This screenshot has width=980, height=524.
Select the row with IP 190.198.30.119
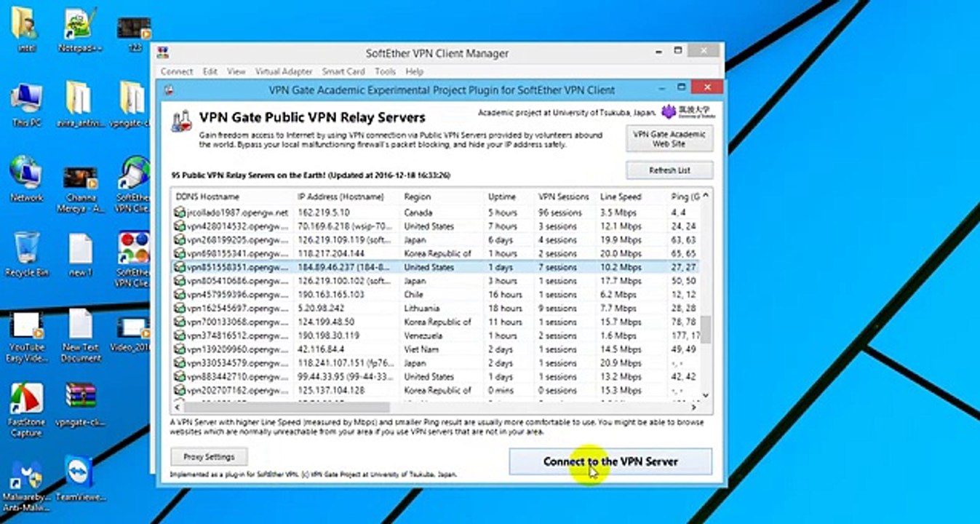click(435, 336)
